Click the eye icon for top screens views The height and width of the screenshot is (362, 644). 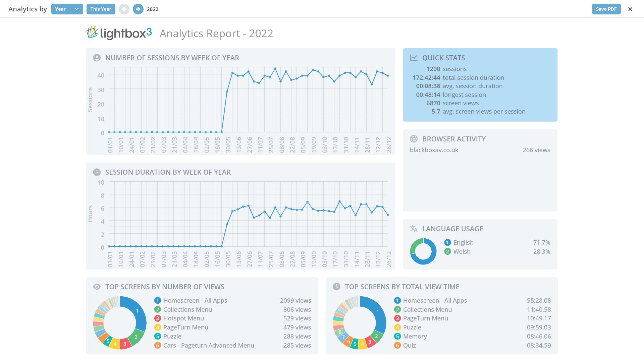97,287
